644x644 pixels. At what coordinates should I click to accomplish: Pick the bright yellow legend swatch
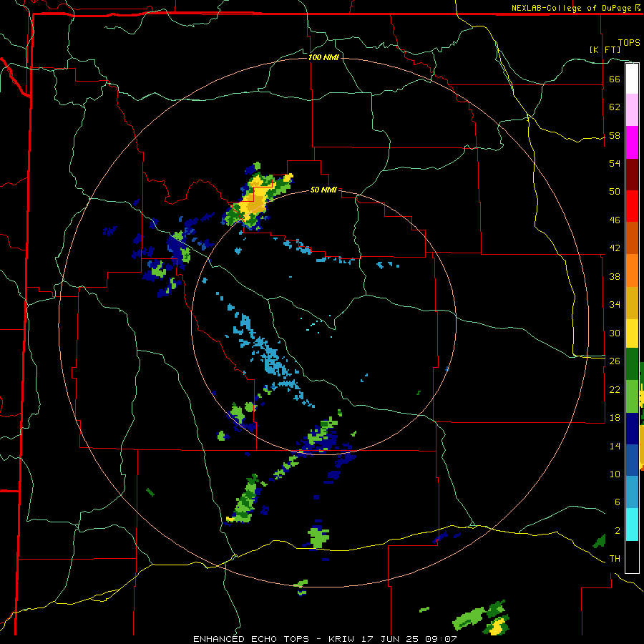tap(632, 333)
